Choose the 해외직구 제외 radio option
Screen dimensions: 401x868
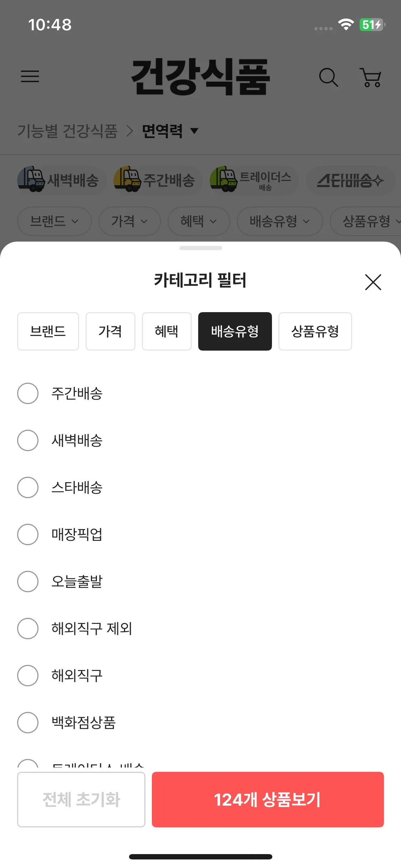pos(28,629)
